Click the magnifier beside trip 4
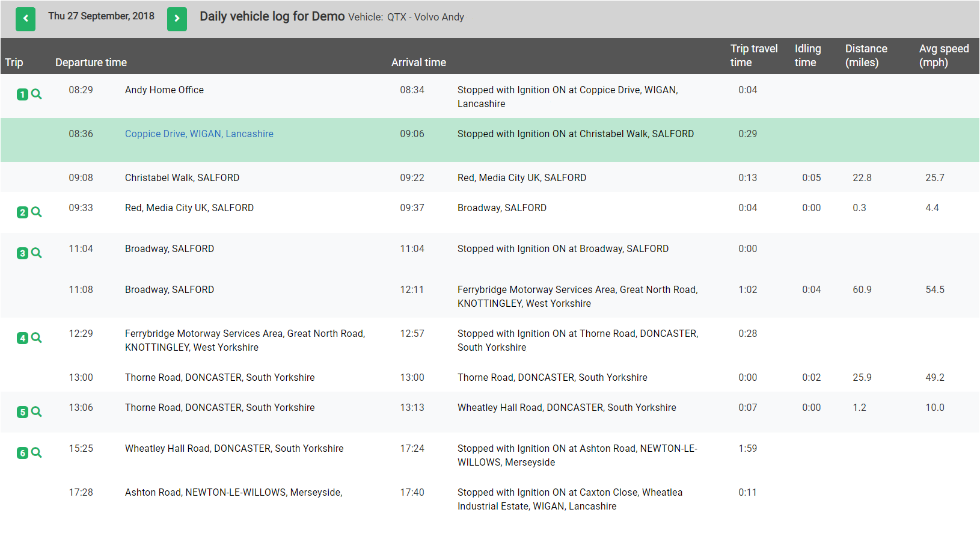This screenshot has height=533, width=980. (x=37, y=338)
